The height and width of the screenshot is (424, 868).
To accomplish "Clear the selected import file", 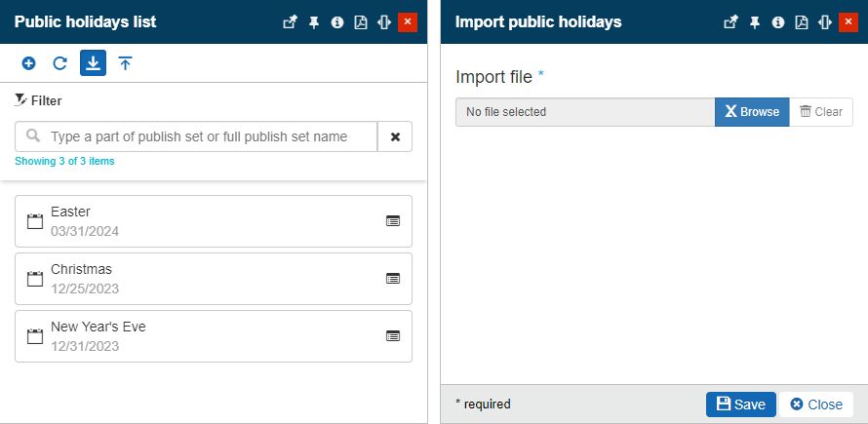I will [x=821, y=112].
